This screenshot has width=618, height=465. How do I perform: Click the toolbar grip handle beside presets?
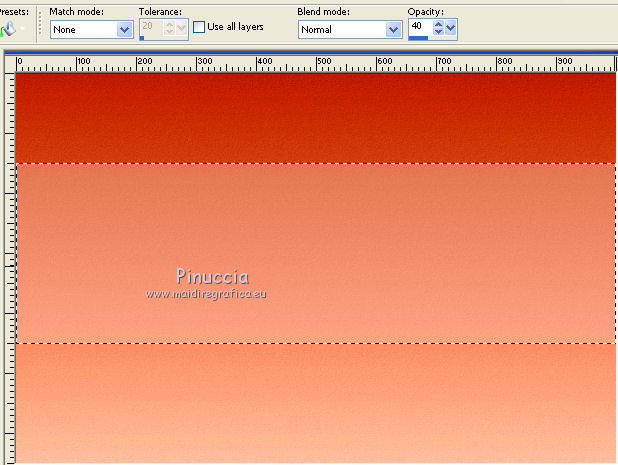click(40, 24)
